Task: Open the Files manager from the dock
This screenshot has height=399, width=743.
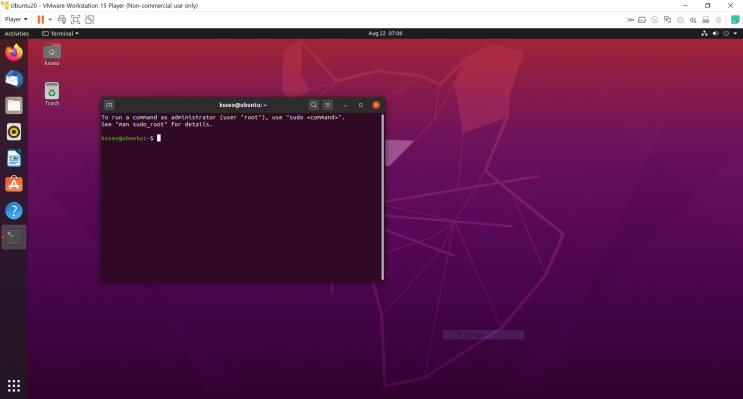Action: [14, 105]
